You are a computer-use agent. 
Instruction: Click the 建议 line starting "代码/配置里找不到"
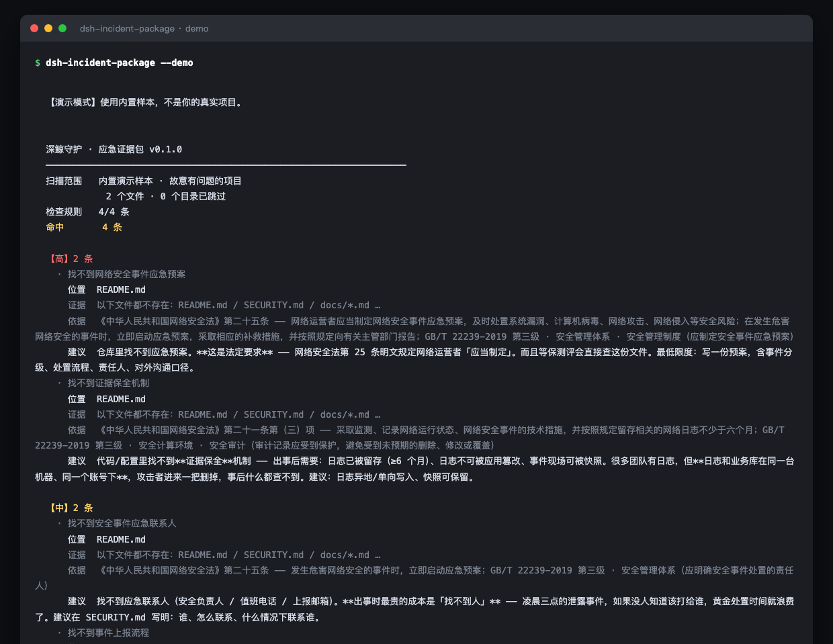[x=414, y=469]
